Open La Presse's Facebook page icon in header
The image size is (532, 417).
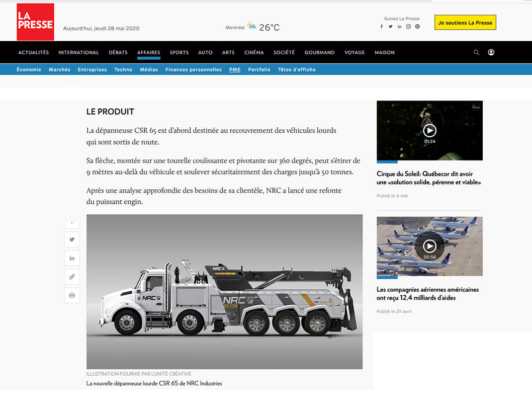tap(381, 27)
